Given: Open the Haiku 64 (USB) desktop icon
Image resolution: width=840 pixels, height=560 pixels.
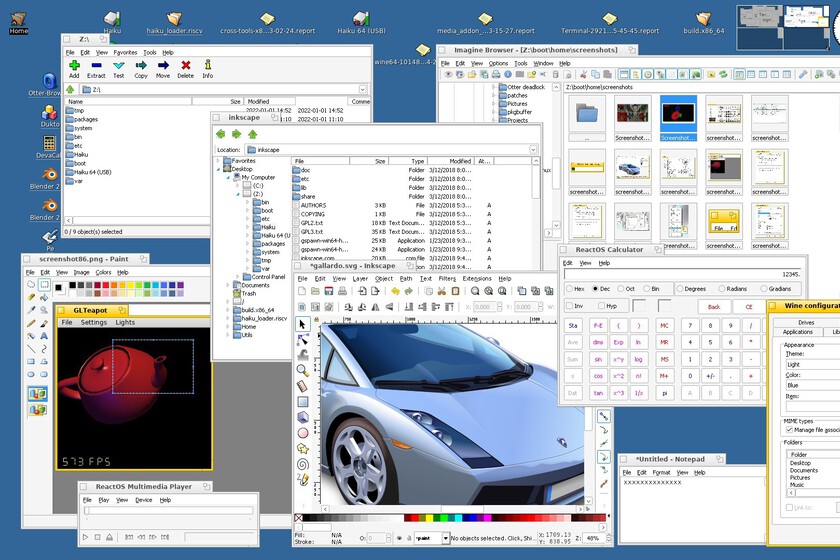Looking at the screenshot, I should (x=361, y=23).
